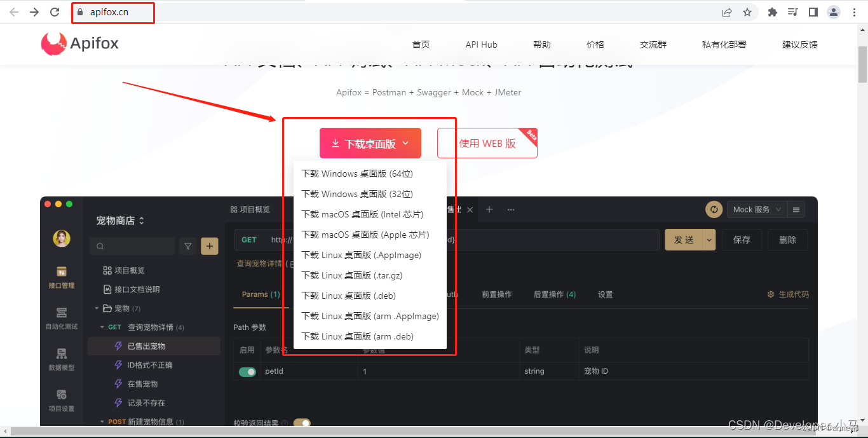This screenshot has width=868, height=438.
Task: Switch to the 后置操作 tab
Action: (x=555, y=294)
